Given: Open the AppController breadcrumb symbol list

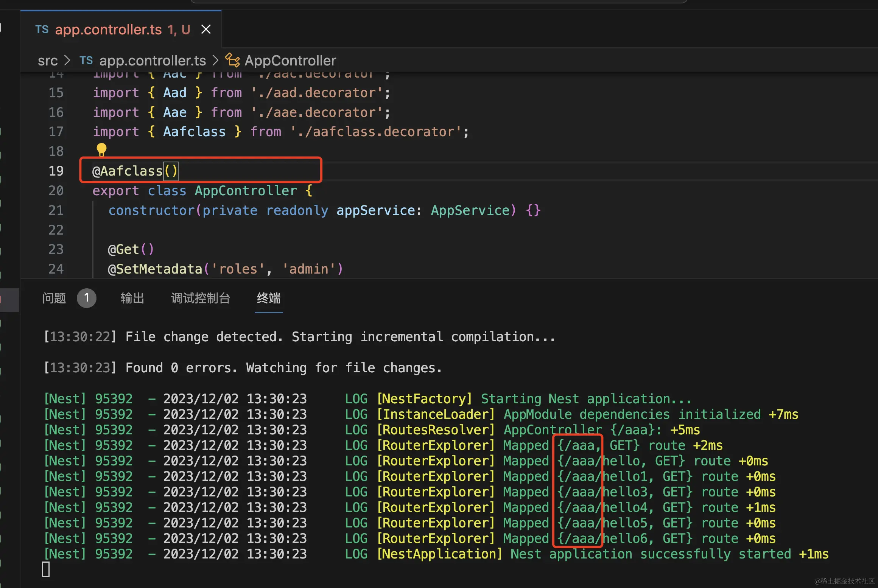Looking at the screenshot, I should click(290, 61).
